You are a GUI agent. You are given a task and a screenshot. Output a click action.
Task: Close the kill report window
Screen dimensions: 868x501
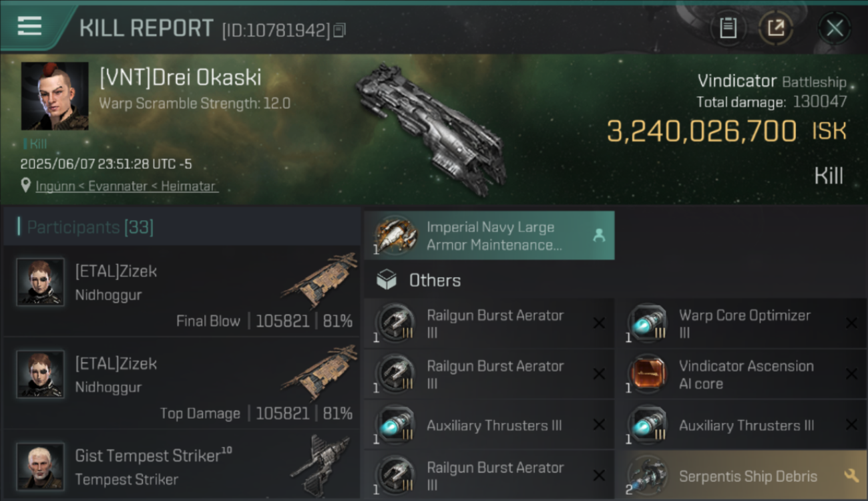click(x=834, y=28)
